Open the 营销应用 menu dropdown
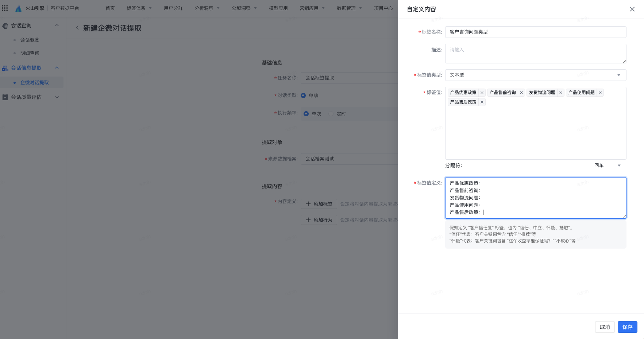Viewport: 644px width, 339px height. pos(312,8)
